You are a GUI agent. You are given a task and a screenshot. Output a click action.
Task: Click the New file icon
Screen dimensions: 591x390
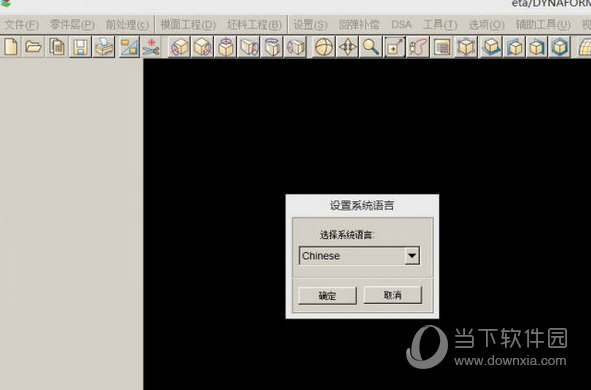(11, 47)
